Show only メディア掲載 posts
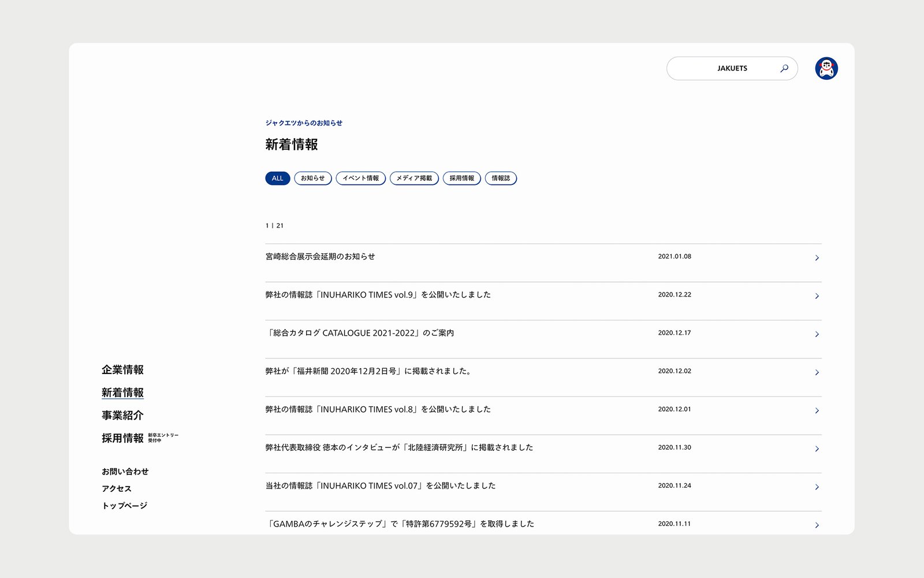 (x=414, y=178)
